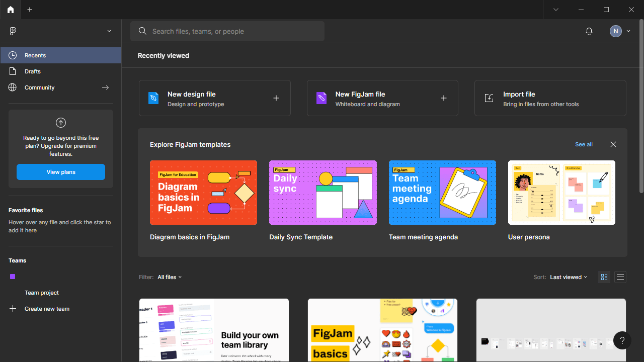This screenshot has width=644, height=362.
Task: Close the Explore FigJam templates panel
Action: (x=613, y=144)
